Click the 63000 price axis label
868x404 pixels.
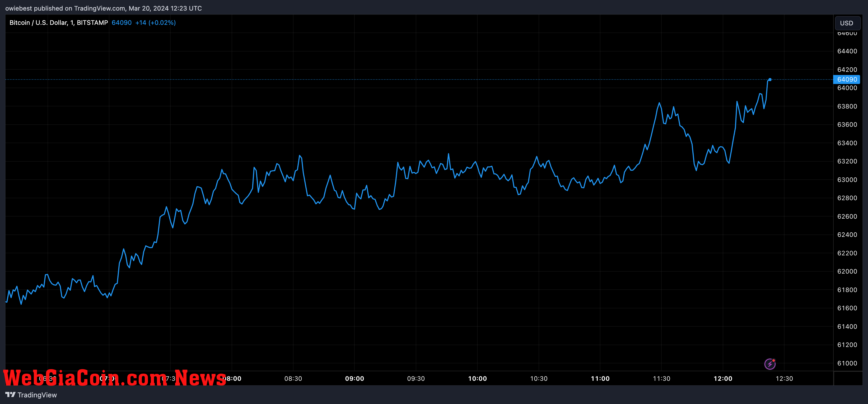pyautogui.click(x=847, y=180)
